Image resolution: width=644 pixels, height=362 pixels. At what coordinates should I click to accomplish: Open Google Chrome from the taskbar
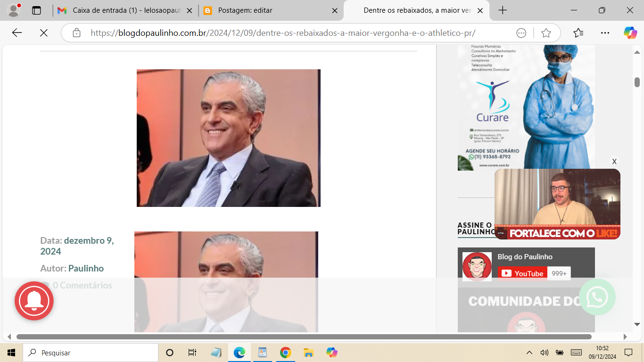(285, 353)
